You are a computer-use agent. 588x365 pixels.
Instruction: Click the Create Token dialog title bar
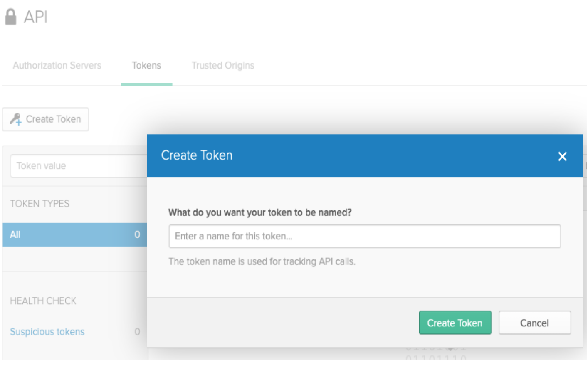(365, 155)
